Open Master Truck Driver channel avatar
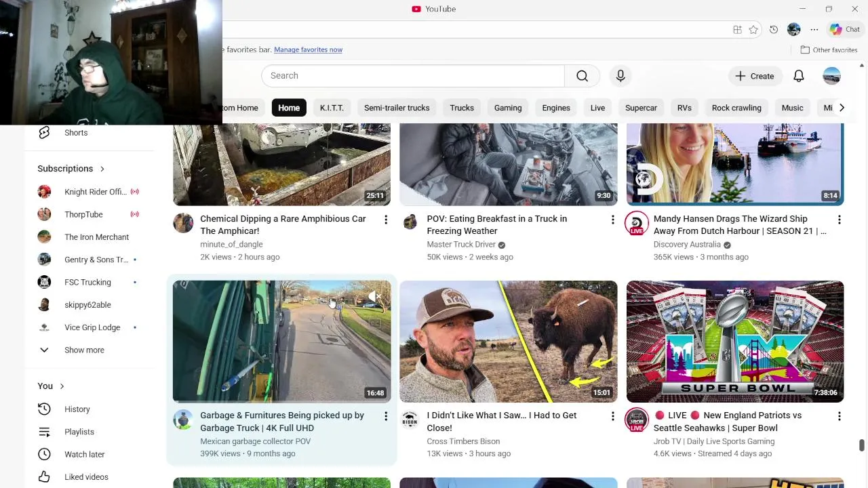 [x=410, y=222]
